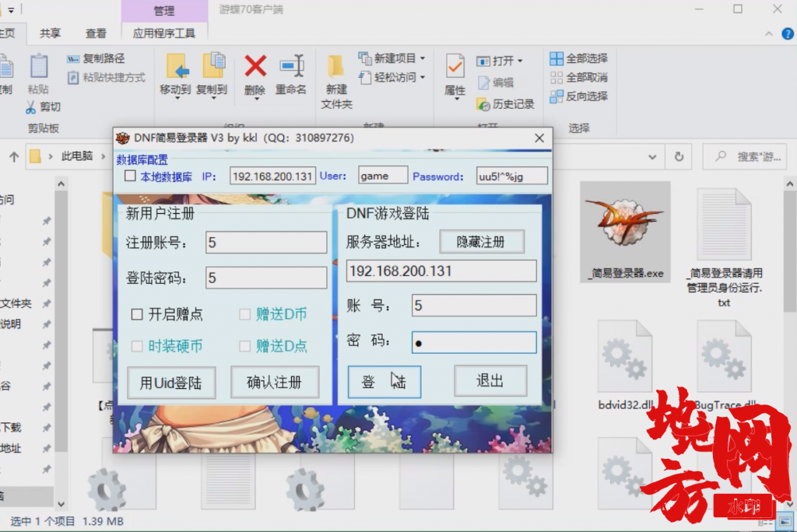Toggle the 时装硬币 checkbox
The height and width of the screenshot is (532, 797).
(137, 347)
